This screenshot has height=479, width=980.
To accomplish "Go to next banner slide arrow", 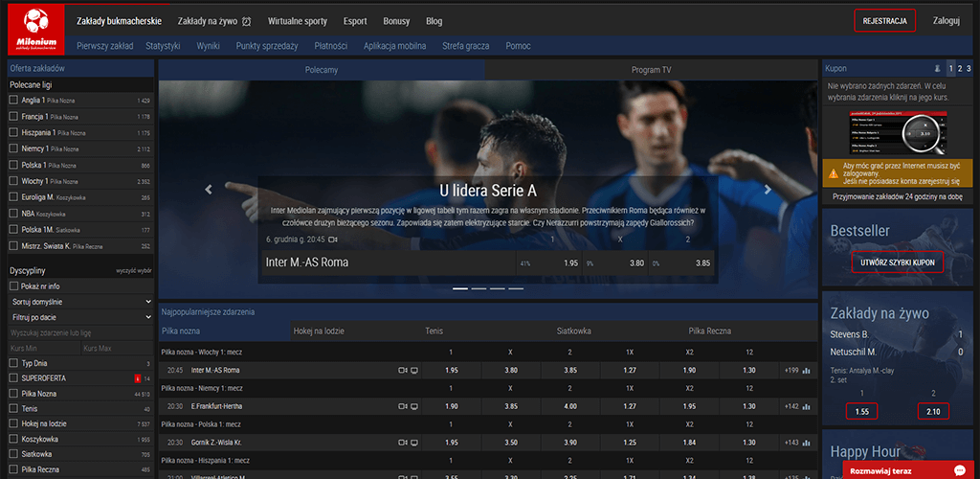I will (768, 190).
